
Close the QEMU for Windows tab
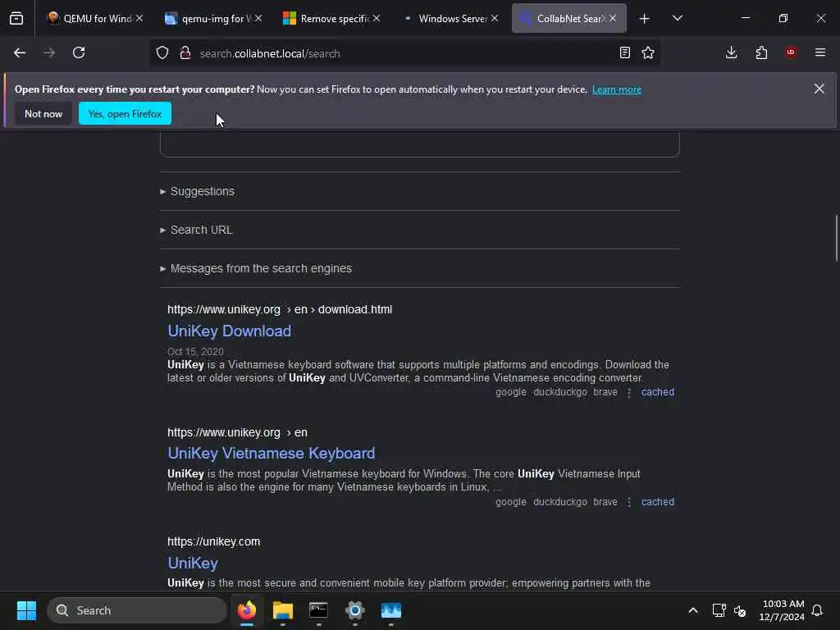[x=139, y=19]
